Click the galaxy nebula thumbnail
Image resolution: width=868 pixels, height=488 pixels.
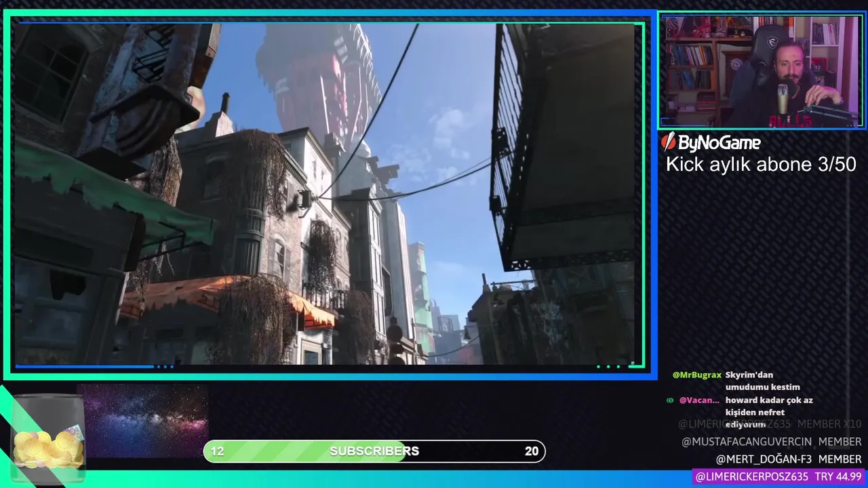pos(143,421)
